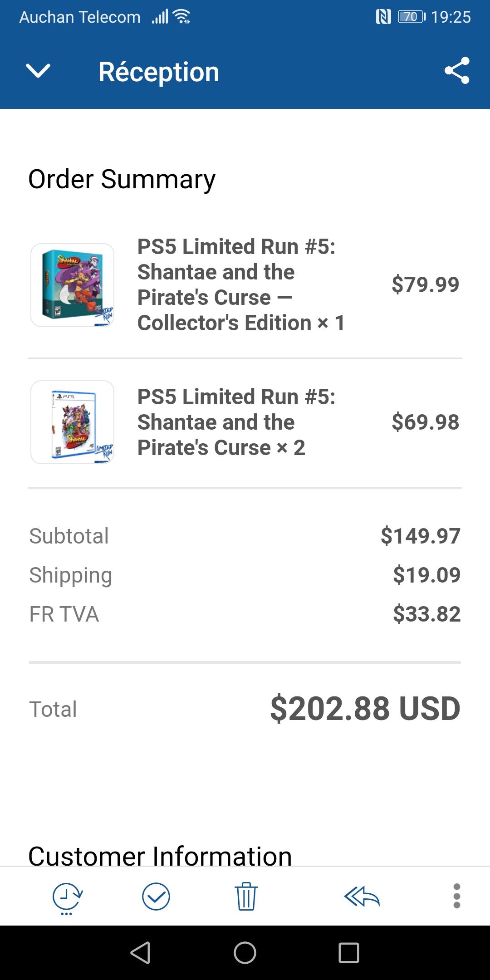The image size is (490, 980).
Task: Open recent apps square button
Action: click(349, 952)
